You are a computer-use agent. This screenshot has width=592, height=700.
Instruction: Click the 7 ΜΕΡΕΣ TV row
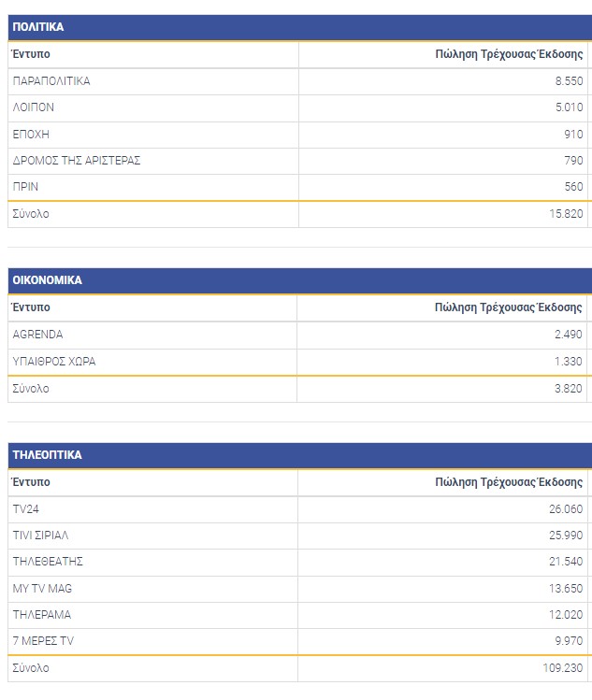coord(43,641)
